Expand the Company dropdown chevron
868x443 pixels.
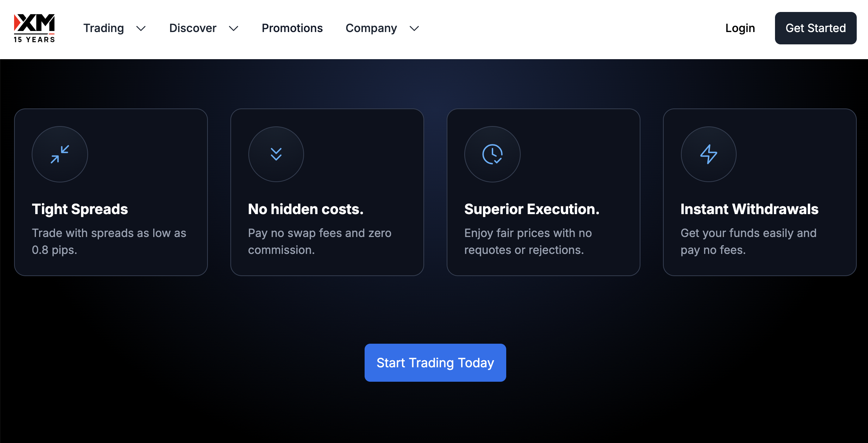(414, 29)
